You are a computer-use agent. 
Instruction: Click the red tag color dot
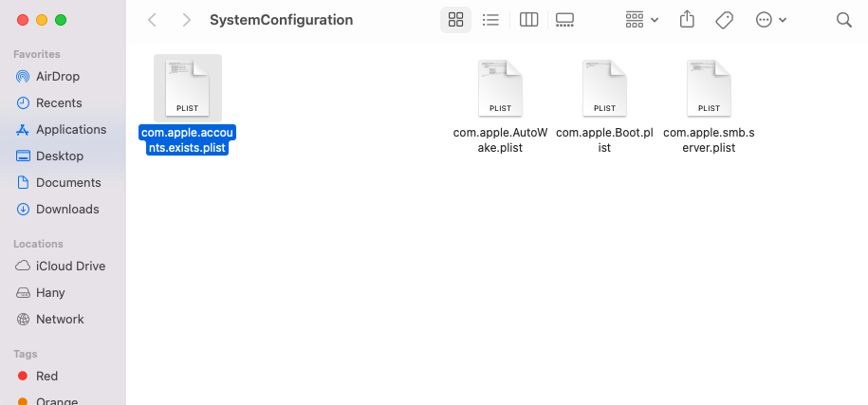point(23,377)
